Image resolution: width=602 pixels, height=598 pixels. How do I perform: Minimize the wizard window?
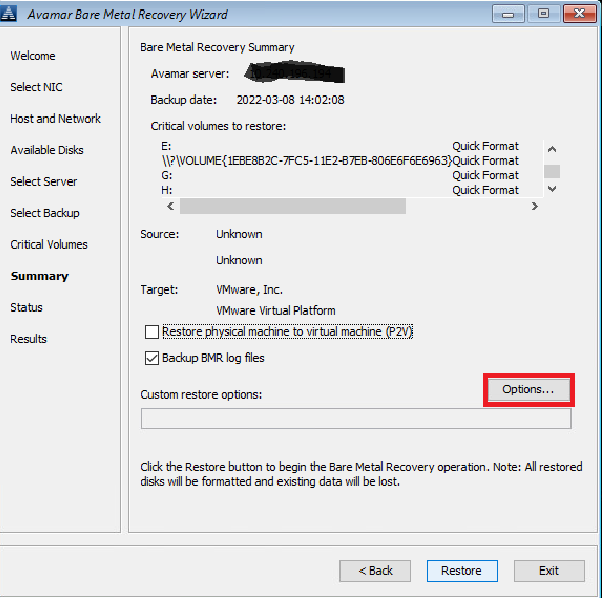[x=508, y=14]
